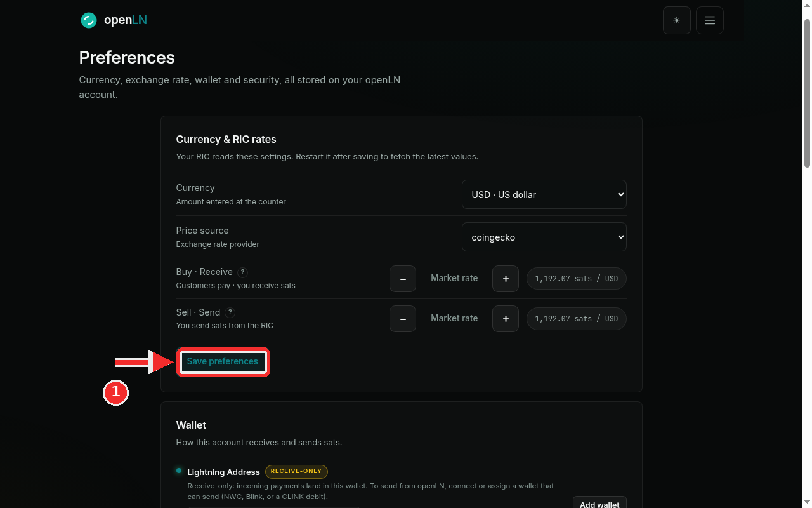Click the openLN brand name link
812x508 pixels.
[126, 20]
